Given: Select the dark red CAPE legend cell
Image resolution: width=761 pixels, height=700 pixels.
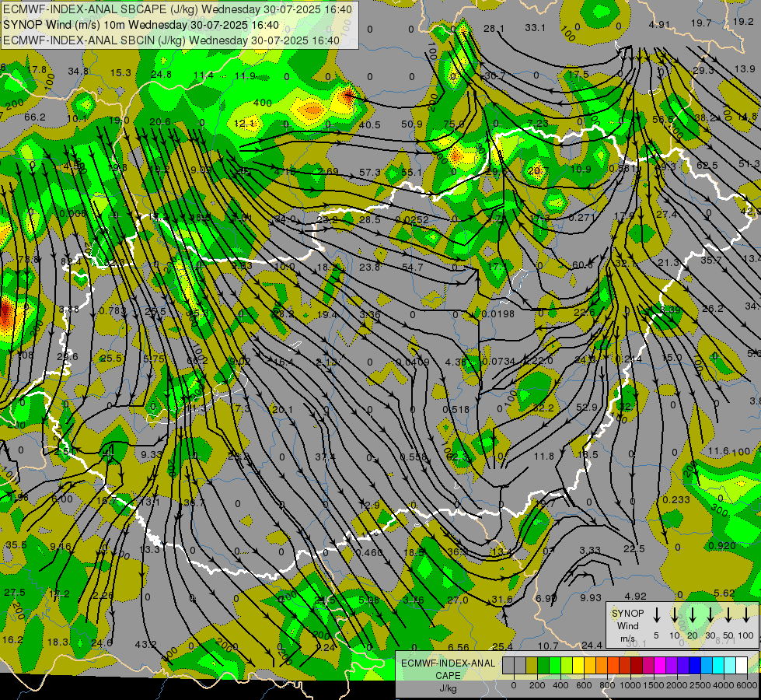Looking at the screenshot, I should click(637, 666).
